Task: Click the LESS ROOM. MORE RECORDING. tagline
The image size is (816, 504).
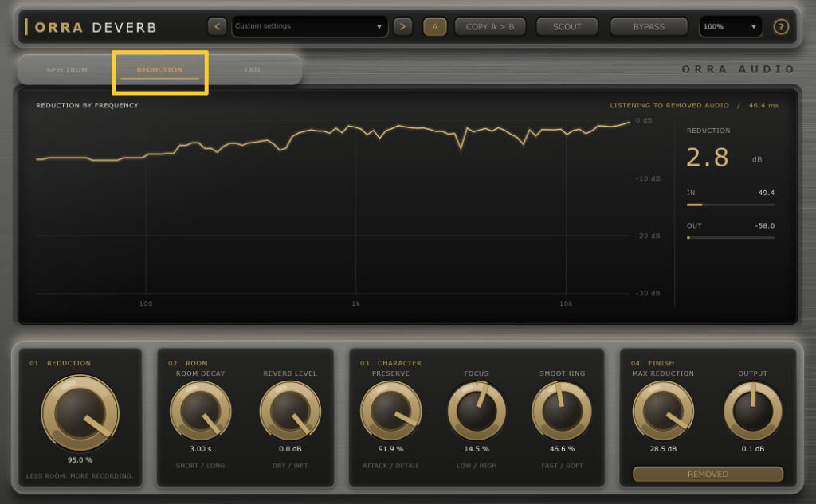Action: pyautogui.click(x=80, y=476)
